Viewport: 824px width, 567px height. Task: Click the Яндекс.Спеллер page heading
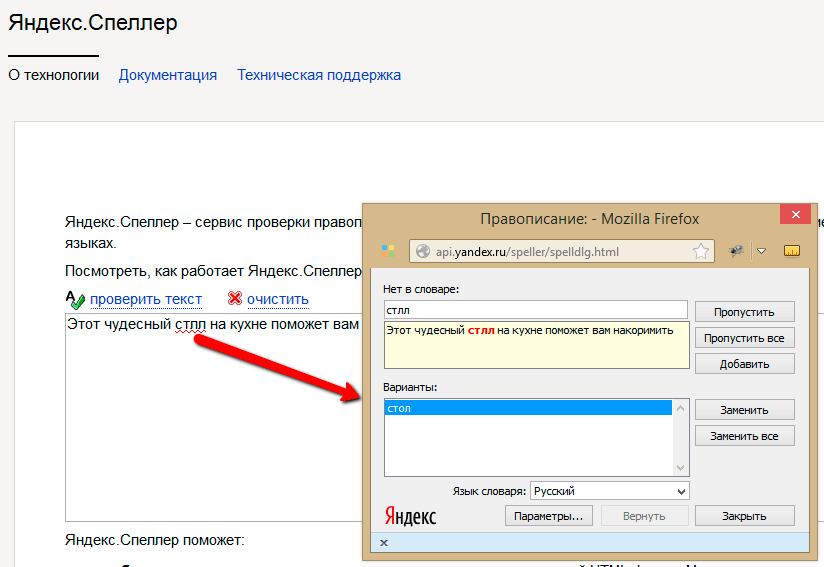point(93,23)
